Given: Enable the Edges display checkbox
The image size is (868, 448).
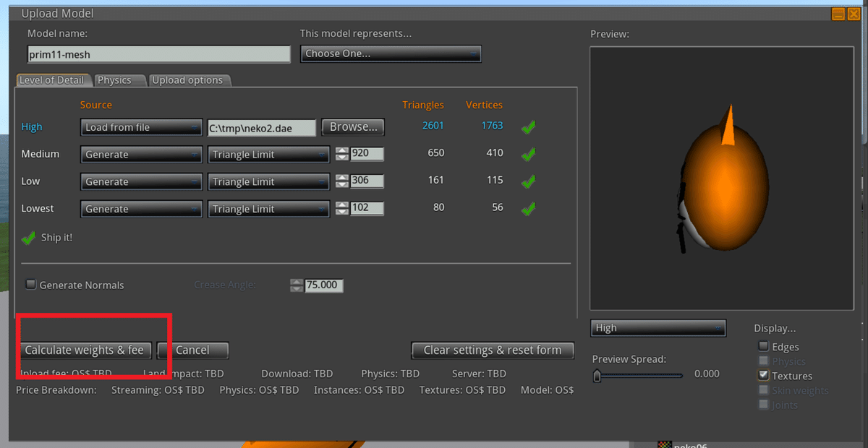Looking at the screenshot, I should [x=763, y=346].
